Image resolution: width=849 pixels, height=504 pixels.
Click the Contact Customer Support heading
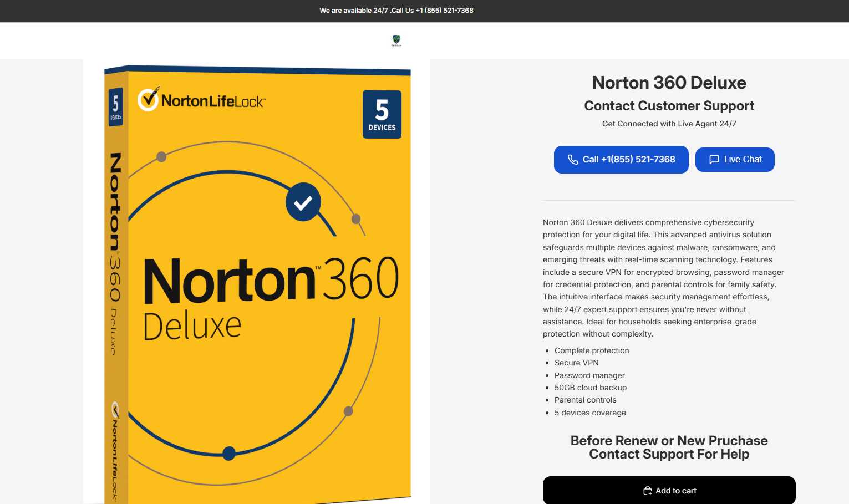[669, 106]
